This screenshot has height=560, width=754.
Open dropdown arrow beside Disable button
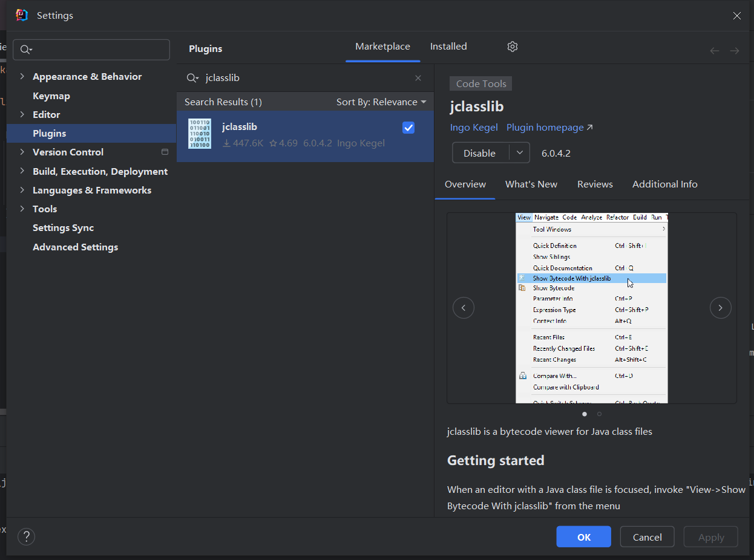coord(519,153)
